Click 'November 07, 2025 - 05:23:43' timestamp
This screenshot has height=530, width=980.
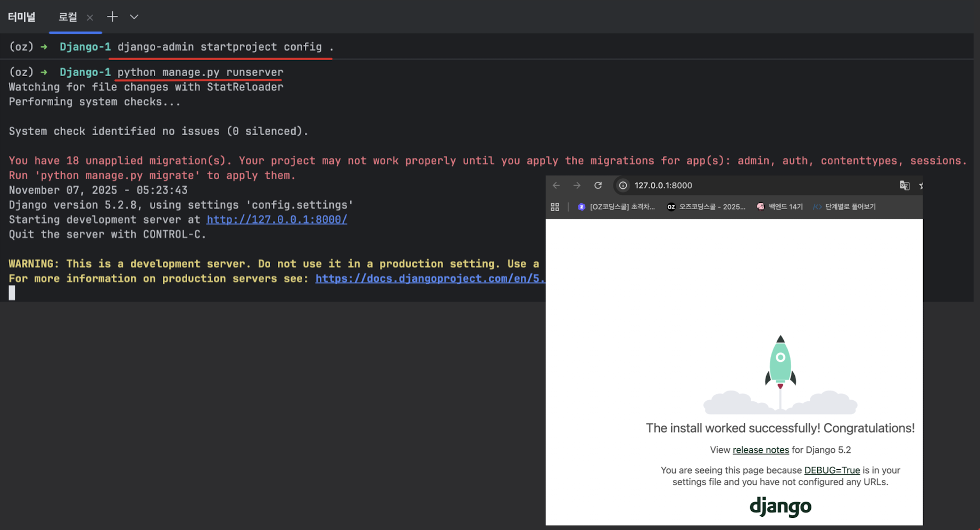click(x=98, y=190)
